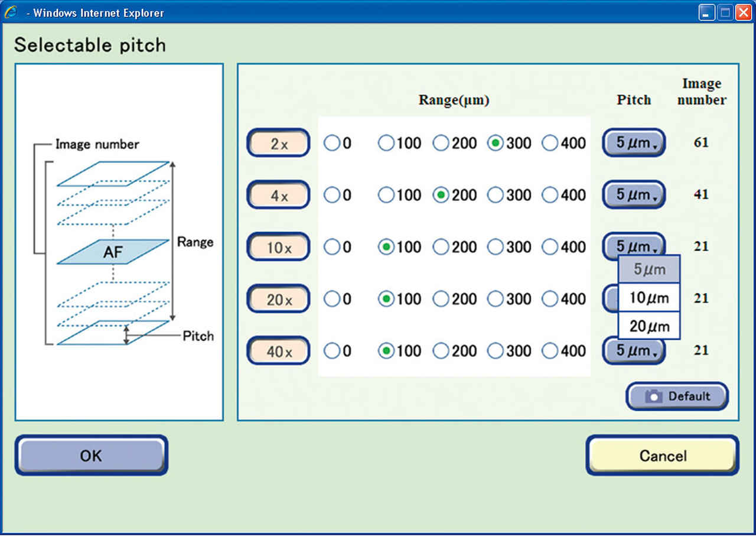Screen dimensions: 756x536
Task: Click the image number 41 value
Action: point(701,194)
